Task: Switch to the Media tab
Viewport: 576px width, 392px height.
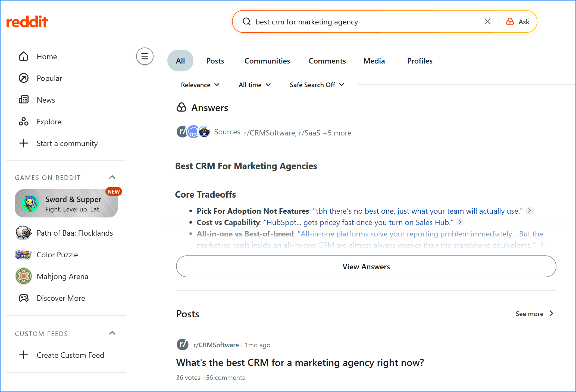Action: click(374, 61)
